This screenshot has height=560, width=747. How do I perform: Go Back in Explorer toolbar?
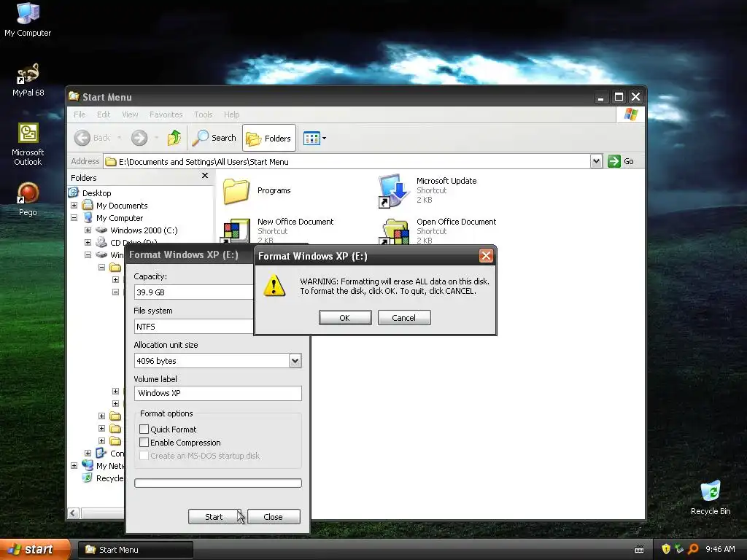pyautogui.click(x=93, y=138)
